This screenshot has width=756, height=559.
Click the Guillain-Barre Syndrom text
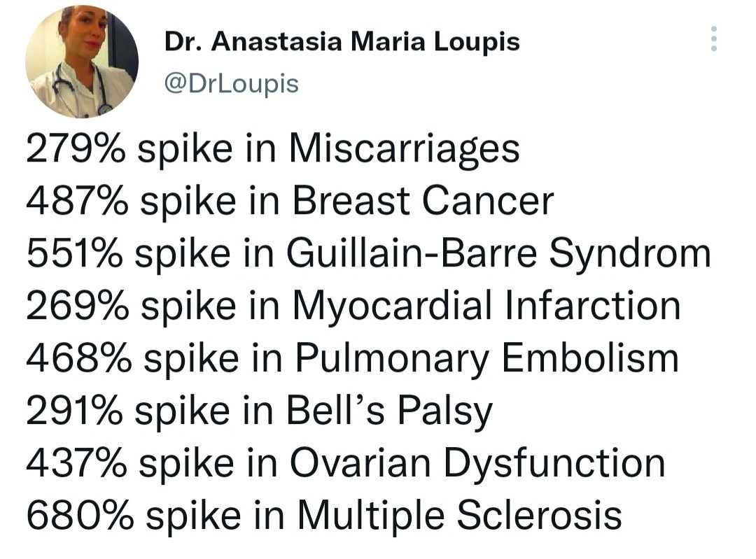coord(498,254)
